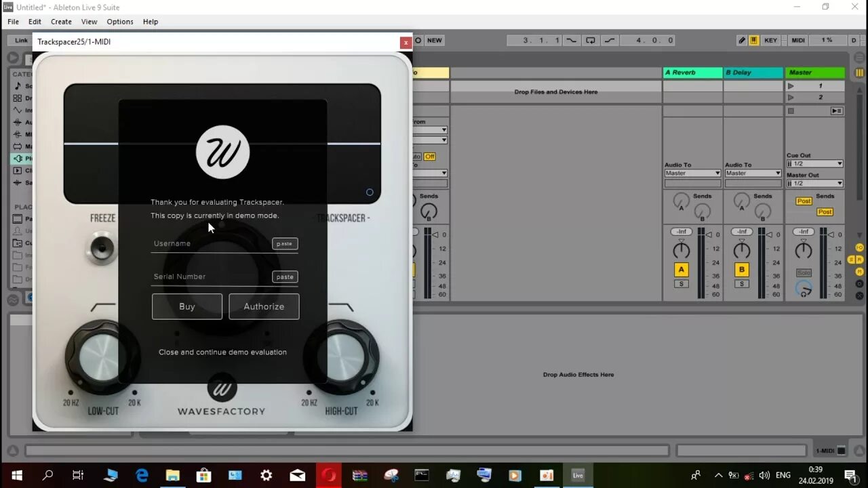Toggle the I-O section show/hide button
Screen dimensions: 868x488
coord(859,248)
